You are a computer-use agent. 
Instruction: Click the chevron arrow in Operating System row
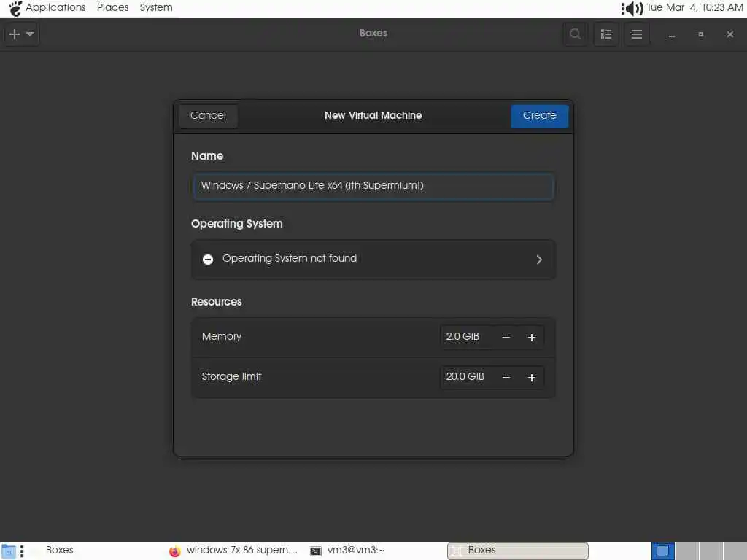(x=539, y=259)
